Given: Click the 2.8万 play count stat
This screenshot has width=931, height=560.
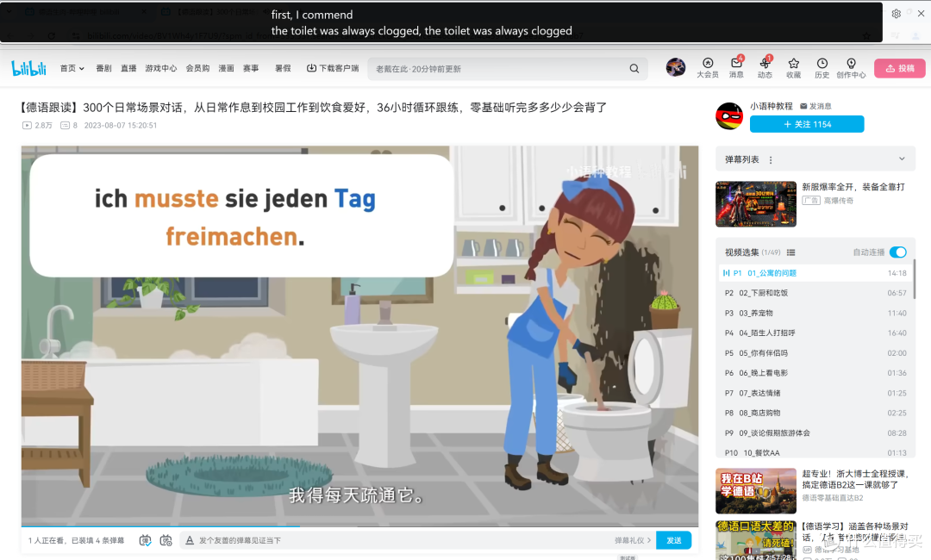Looking at the screenshot, I should coord(37,125).
